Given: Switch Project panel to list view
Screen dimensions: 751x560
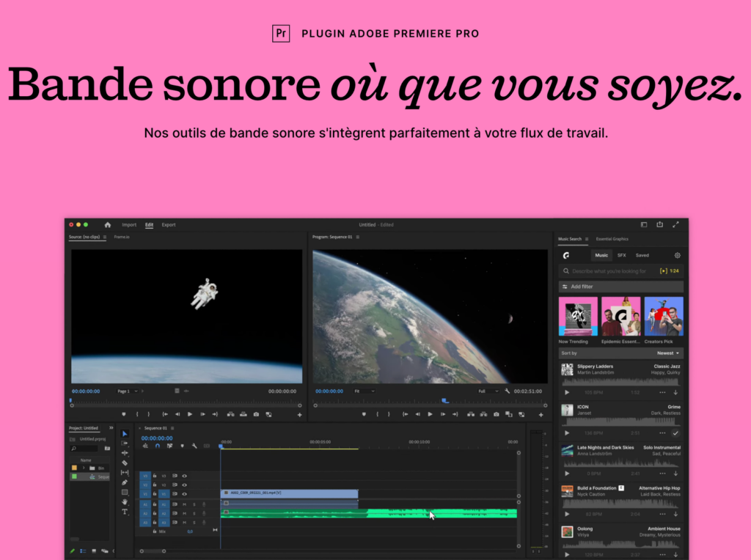Looking at the screenshot, I should tap(83, 551).
